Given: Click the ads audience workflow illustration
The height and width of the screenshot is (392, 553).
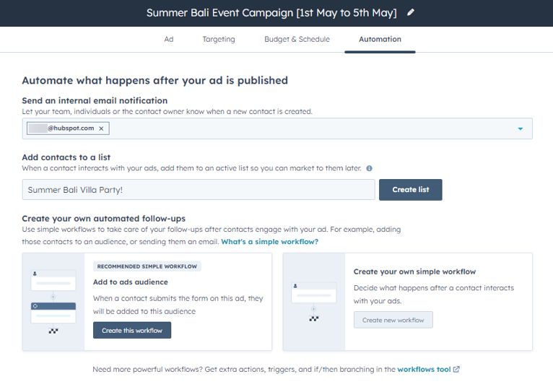Looking at the screenshot, I should (53, 302).
